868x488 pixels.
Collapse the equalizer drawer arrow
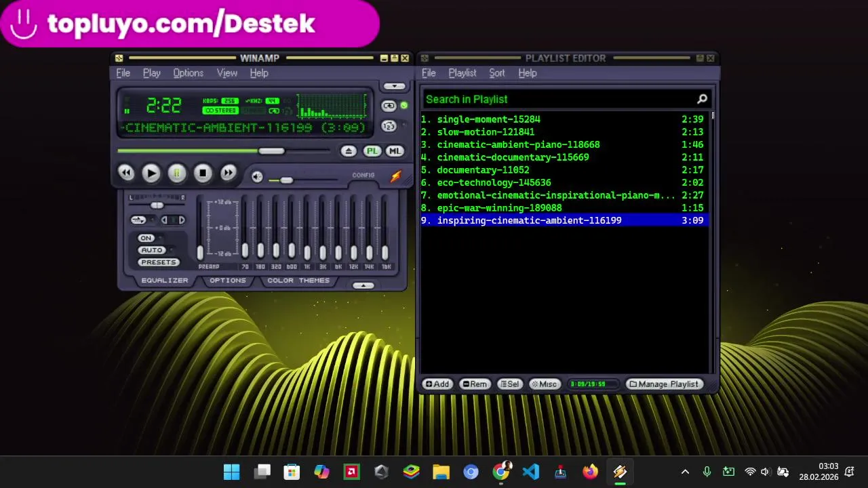click(x=363, y=285)
